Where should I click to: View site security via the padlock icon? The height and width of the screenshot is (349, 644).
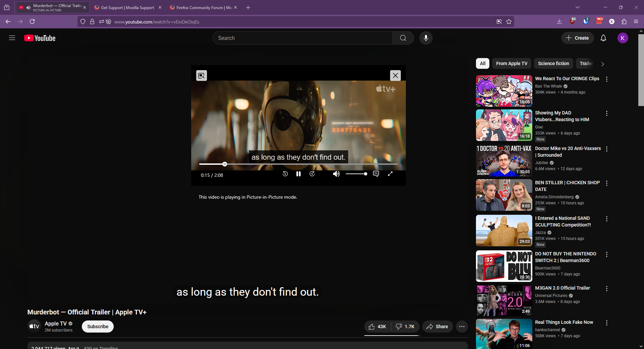point(92,21)
